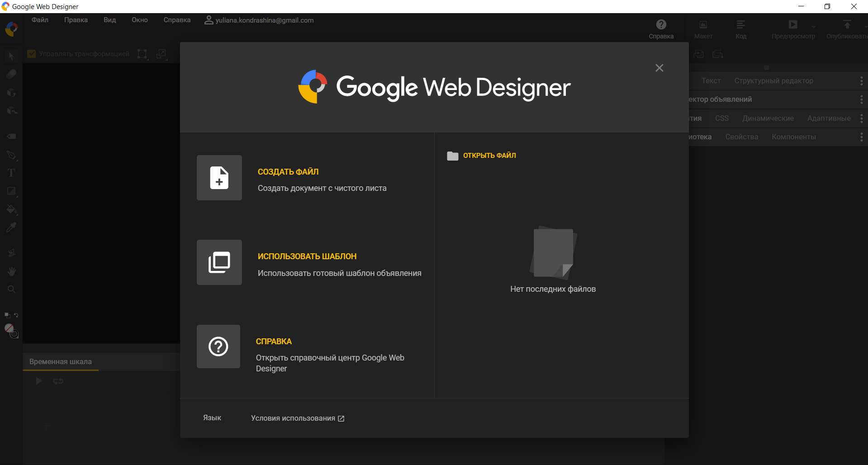Open the Компоненты row options menu

coord(861,137)
